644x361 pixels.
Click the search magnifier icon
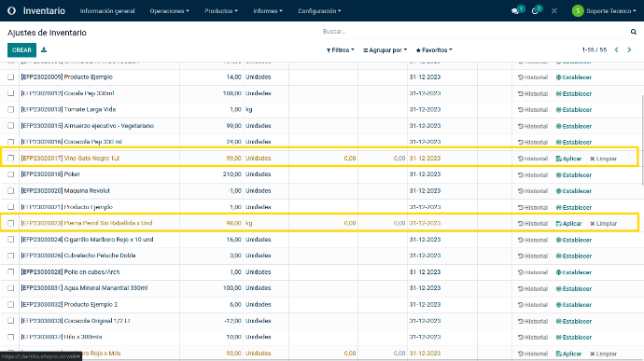pos(634,32)
